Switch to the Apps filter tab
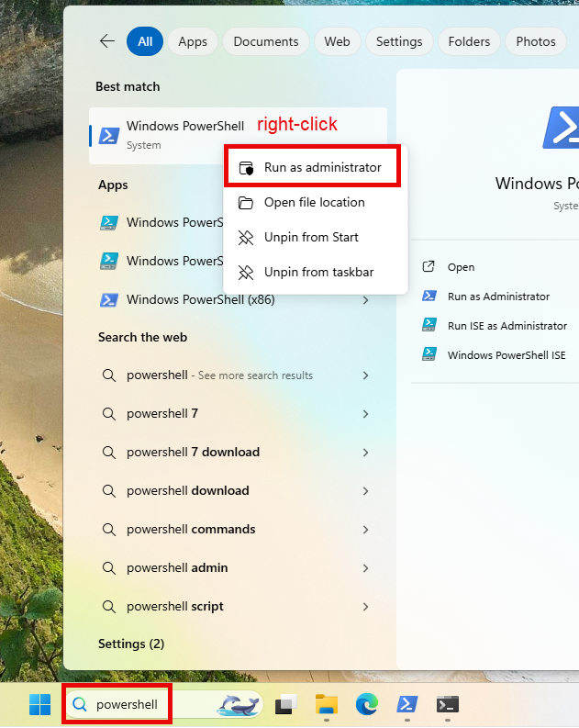Screen dimensions: 579x728 pos(193,41)
